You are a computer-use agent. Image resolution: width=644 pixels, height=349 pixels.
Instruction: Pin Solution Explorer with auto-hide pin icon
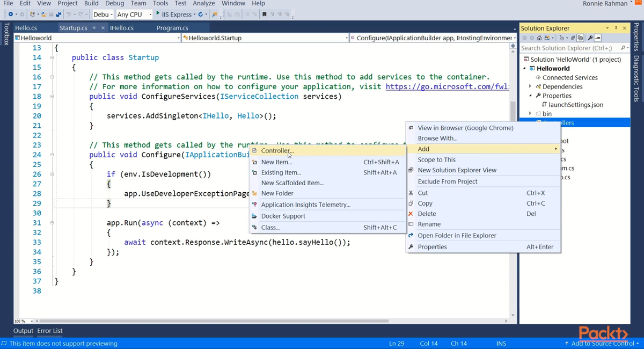[x=616, y=28]
